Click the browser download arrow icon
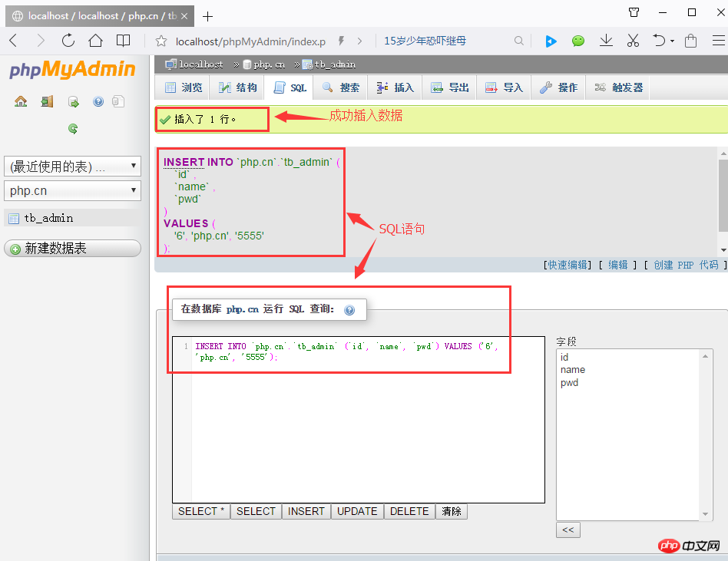 pyautogui.click(x=606, y=41)
